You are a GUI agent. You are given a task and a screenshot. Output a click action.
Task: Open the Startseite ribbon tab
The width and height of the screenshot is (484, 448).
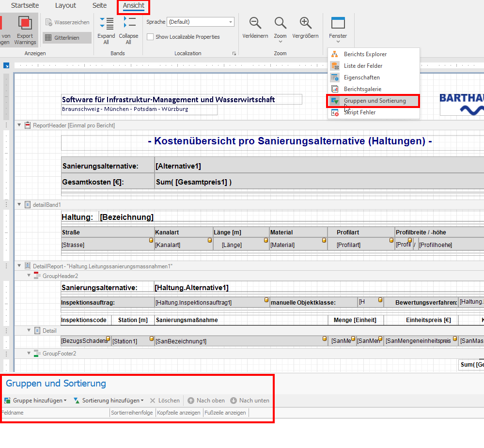(25, 6)
